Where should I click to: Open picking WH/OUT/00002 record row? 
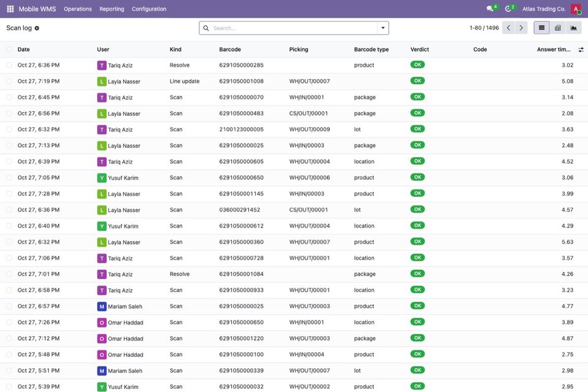(x=310, y=386)
